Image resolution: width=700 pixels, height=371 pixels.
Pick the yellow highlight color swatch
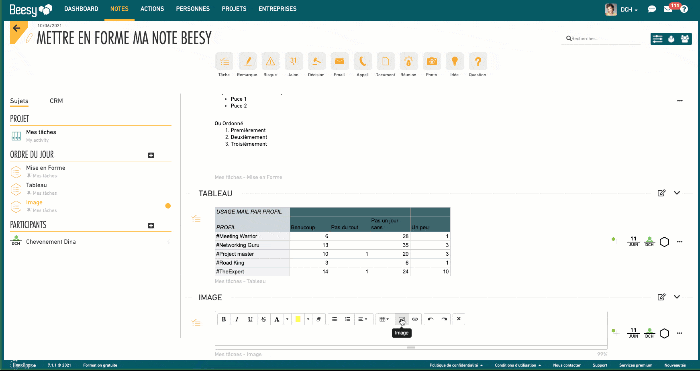298,319
